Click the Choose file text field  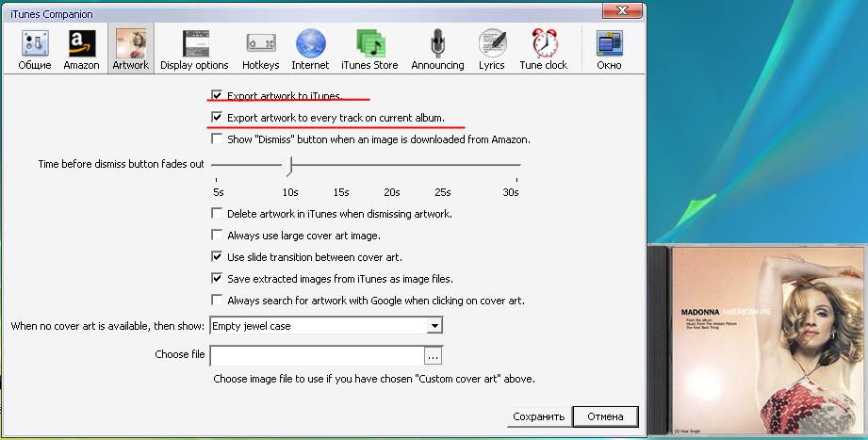coord(317,356)
